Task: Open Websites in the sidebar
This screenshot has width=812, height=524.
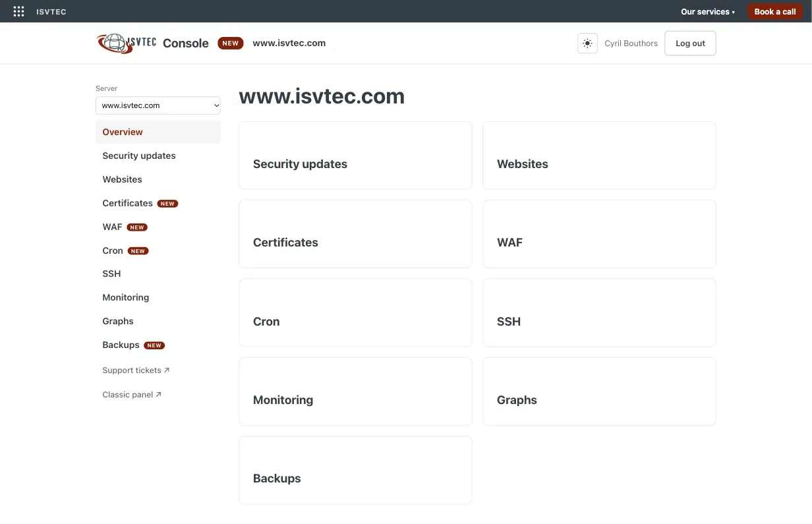Action: point(158,179)
